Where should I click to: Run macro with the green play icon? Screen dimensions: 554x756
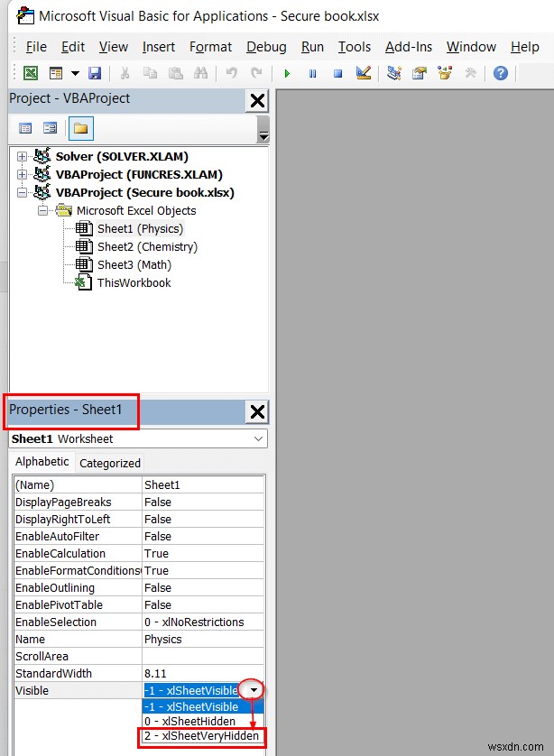point(287,74)
